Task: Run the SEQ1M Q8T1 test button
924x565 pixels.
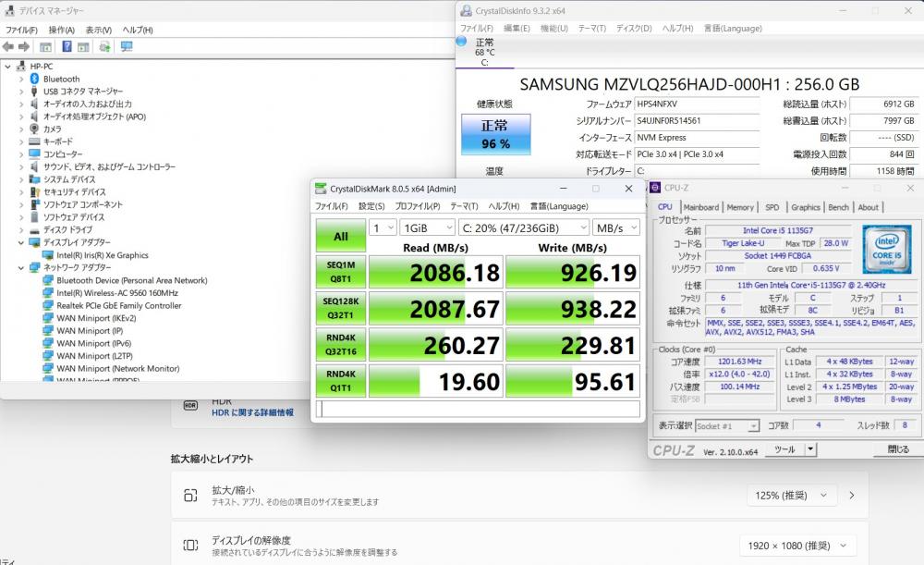Action: (341, 272)
